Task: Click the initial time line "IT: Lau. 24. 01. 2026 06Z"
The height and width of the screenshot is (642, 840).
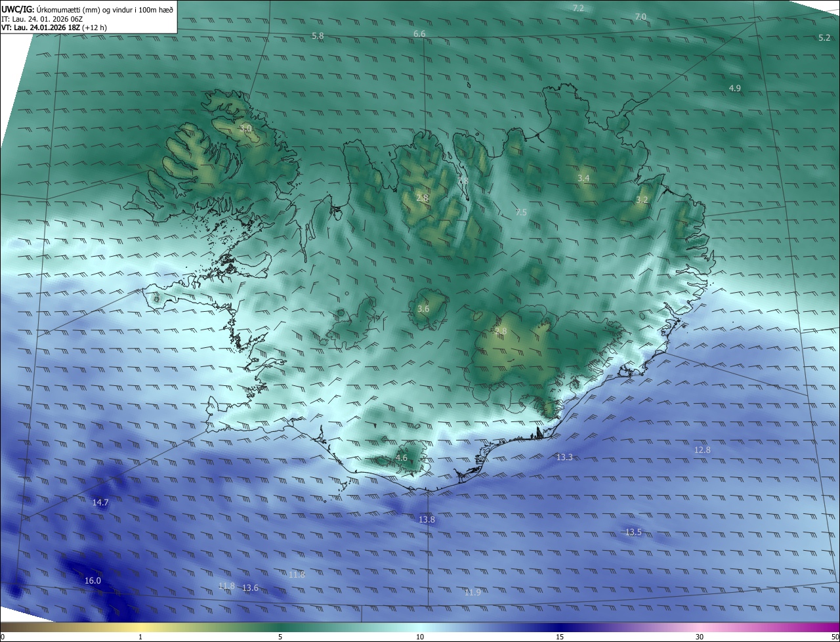Action: pyautogui.click(x=41, y=18)
